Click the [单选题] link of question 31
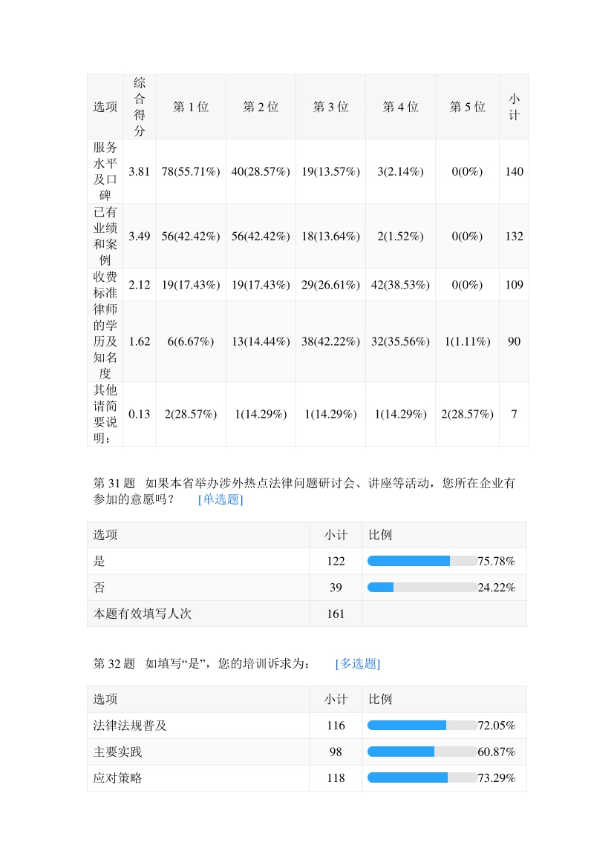This screenshot has width=614, height=868. tap(221, 499)
